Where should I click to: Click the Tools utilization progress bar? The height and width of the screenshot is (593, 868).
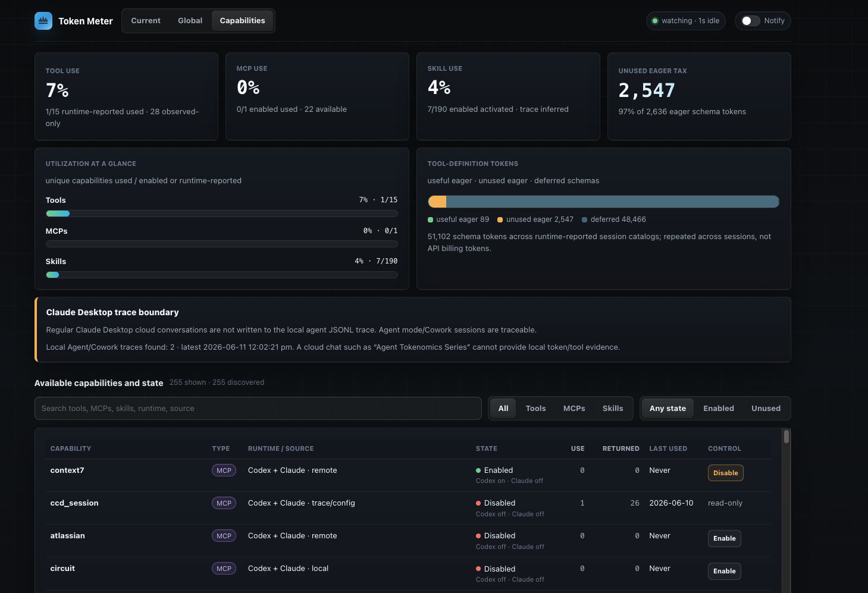point(221,214)
